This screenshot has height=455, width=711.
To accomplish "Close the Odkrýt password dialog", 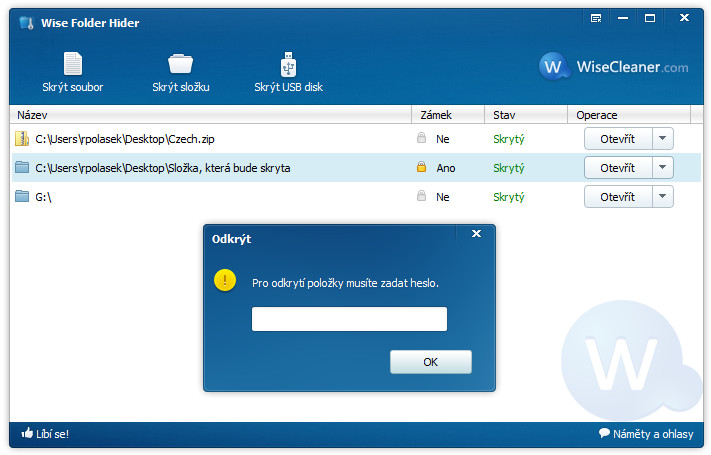I will tap(476, 234).
